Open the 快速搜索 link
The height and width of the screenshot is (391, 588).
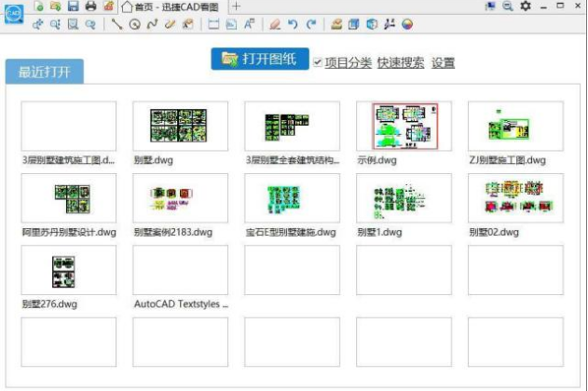click(401, 63)
